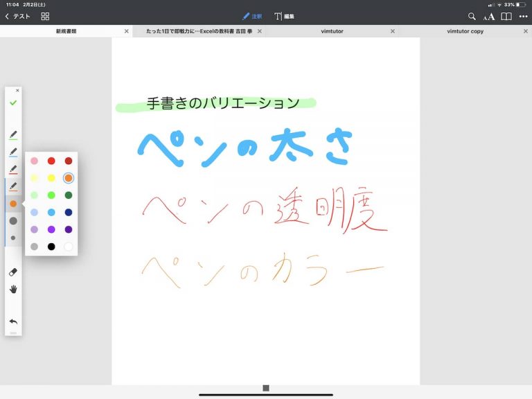Tap the page position marker at bottom

266,388
